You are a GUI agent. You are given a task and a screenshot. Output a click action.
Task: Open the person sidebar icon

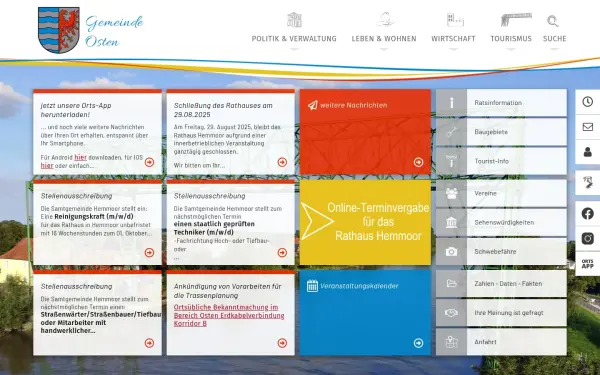pyautogui.click(x=588, y=152)
